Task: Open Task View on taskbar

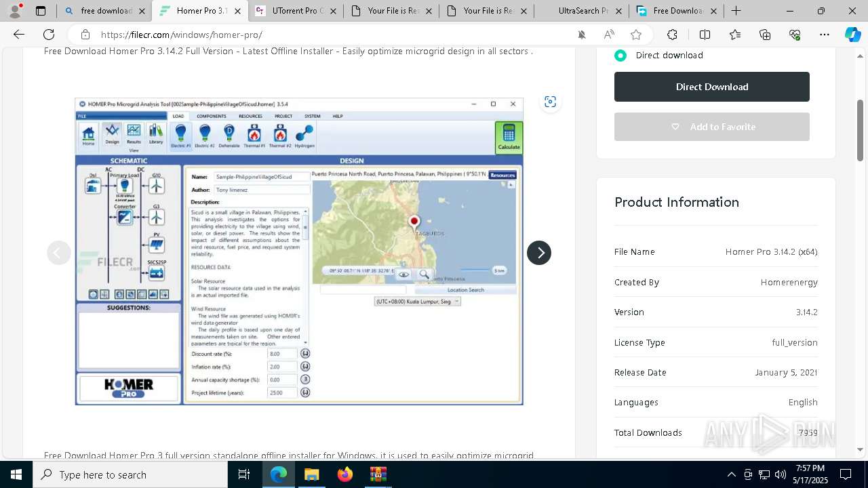Action: coord(244,474)
